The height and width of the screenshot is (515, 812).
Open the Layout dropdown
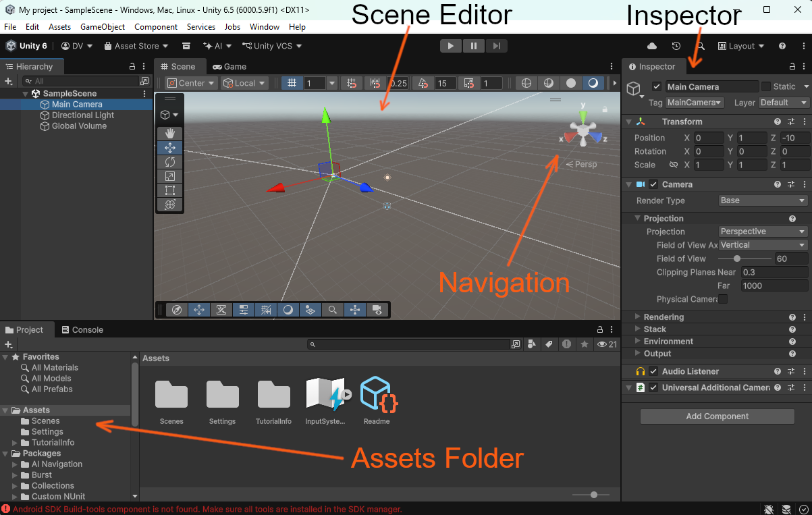tap(741, 46)
